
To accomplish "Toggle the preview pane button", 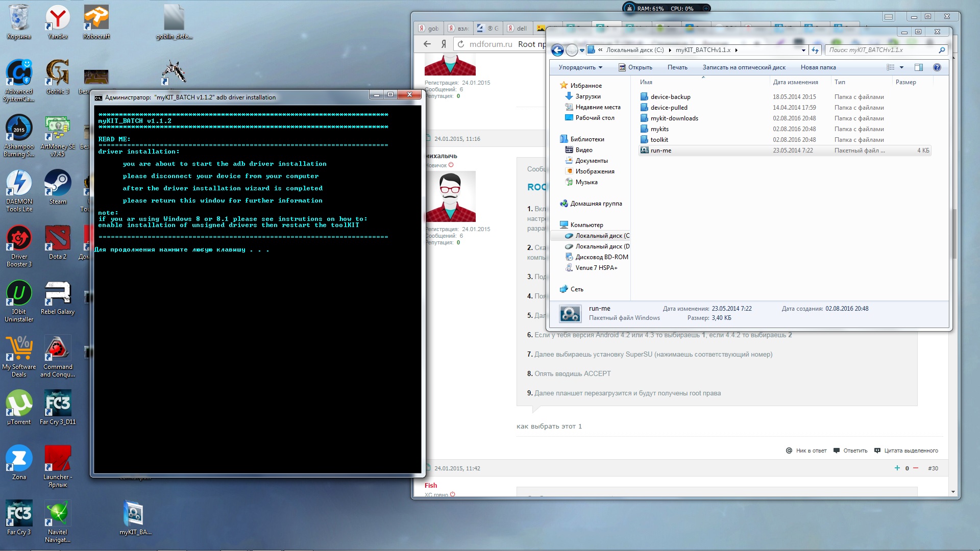I will [919, 67].
